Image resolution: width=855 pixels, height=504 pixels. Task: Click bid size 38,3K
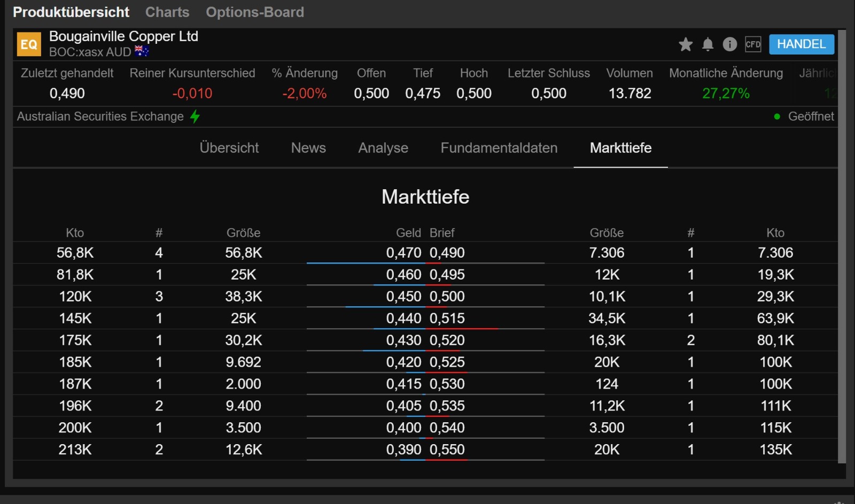[244, 297]
